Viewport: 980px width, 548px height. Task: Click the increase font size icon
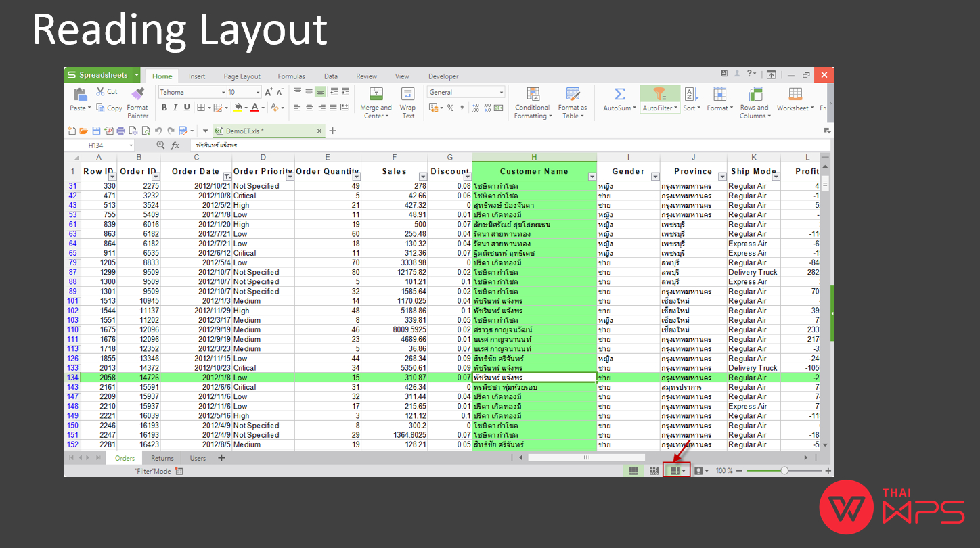click(269, 92)
